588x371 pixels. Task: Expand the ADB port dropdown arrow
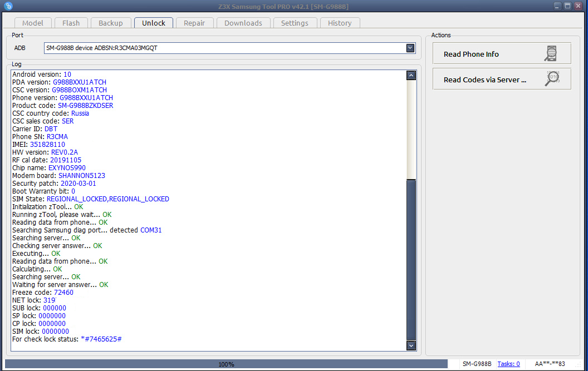coord(410,48)
